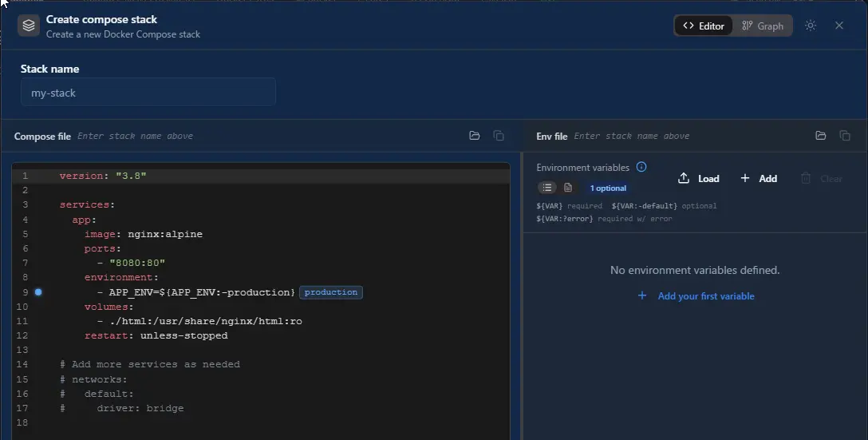The width and height of the screenshot is (868, 440).
Task: Click the APP_ENV=${APP_ENV:-production} variable text
Action: click(x=202, y=292)
